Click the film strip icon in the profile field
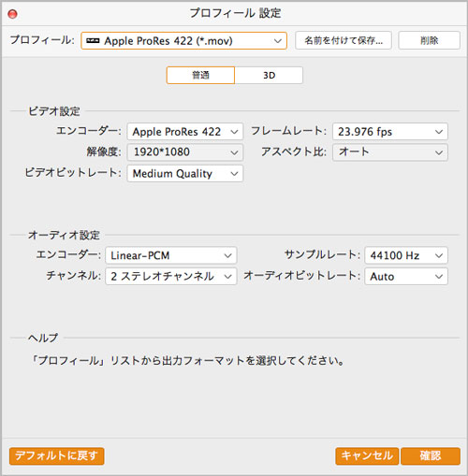Viewport: 468px width, 476px height. [93, 41]
